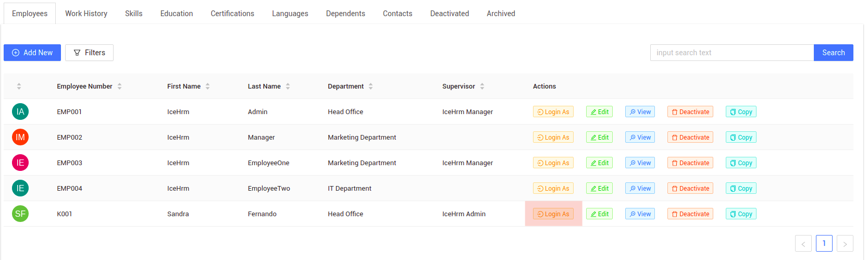Click the 'EmployeeOne' last name cell
868x260 pixels.
tap(268, 163)
